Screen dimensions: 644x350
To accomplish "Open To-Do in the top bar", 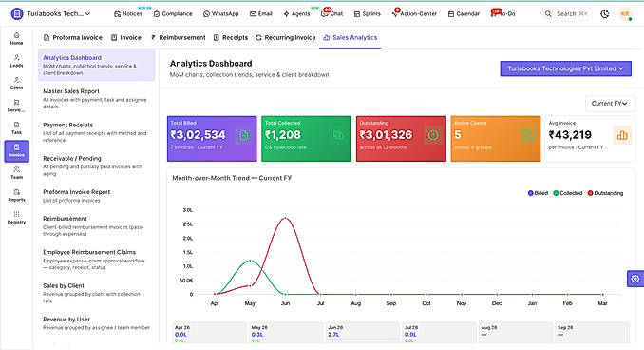I will (x=502, y=14).
